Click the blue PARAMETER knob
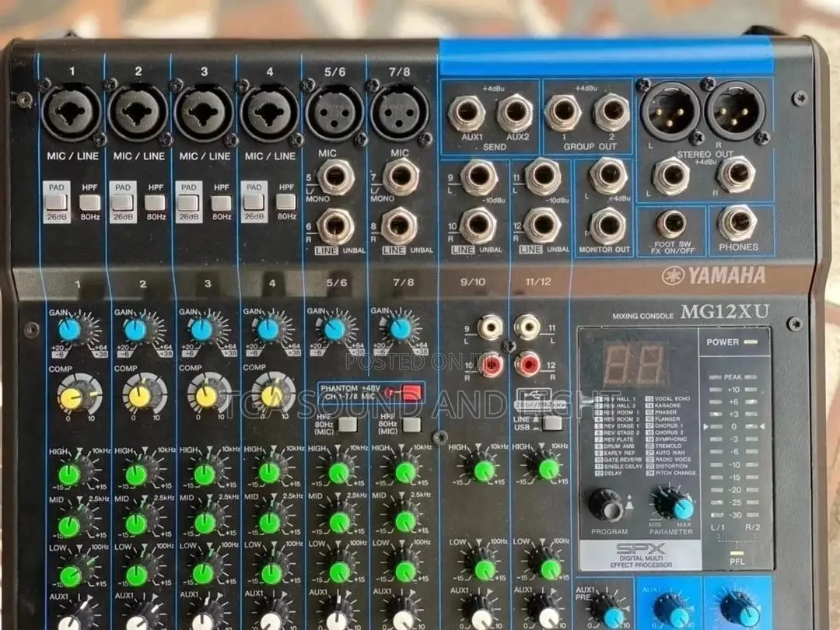Screen dimensions: 840x630 click(x=683, y=509)
